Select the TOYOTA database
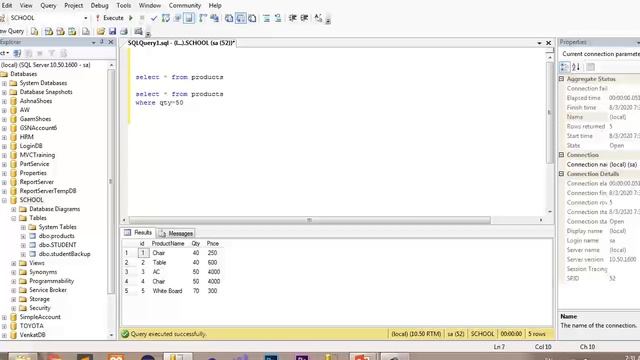 pos(31,326)
